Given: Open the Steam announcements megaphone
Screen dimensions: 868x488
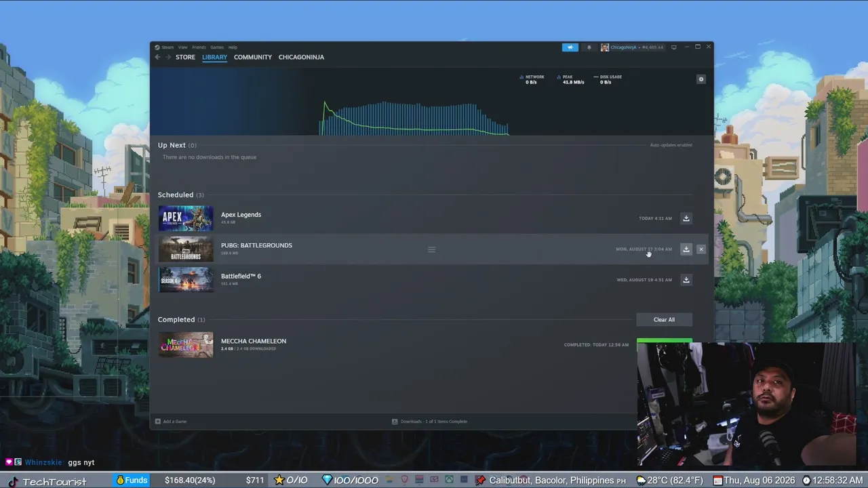Looking at the screenshot, I should point(570,47).
